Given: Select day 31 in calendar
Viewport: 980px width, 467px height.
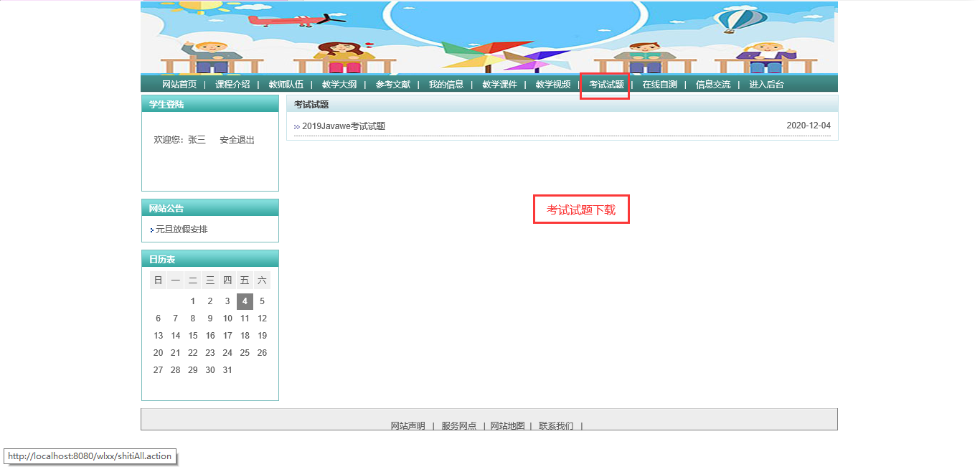Looking at the screenshot, I should (227, 370).
